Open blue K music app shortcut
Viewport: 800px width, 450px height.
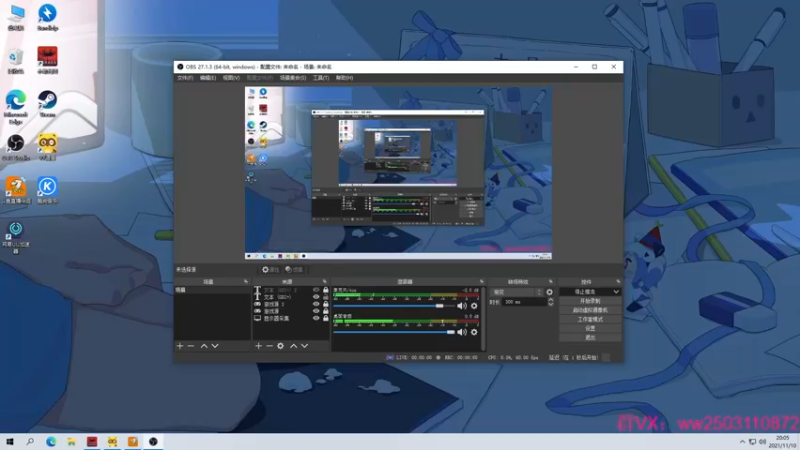point(47,190)
